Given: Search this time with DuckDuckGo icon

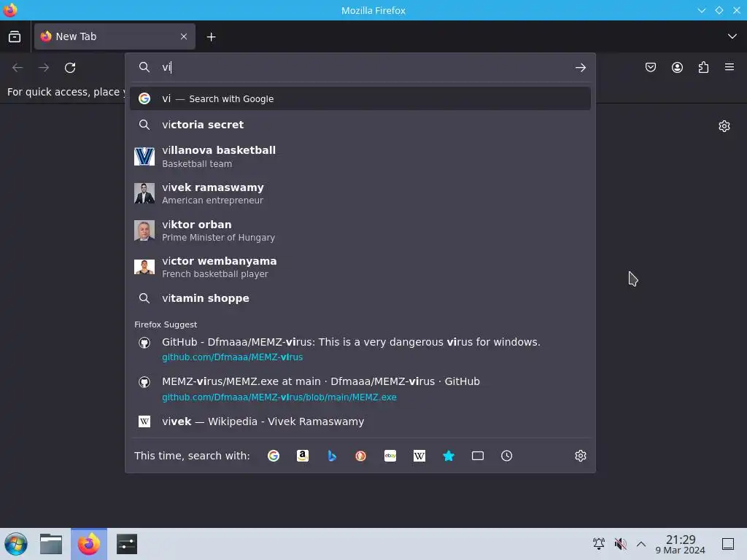Looking at the screenshot, I should point(360,456).
